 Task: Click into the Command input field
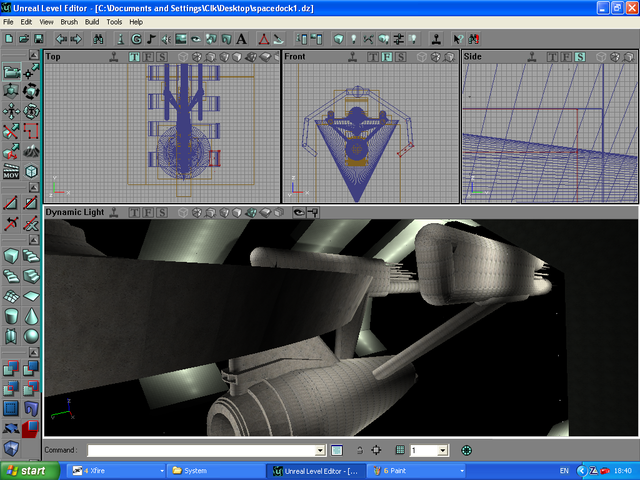[x=200, y=451]
